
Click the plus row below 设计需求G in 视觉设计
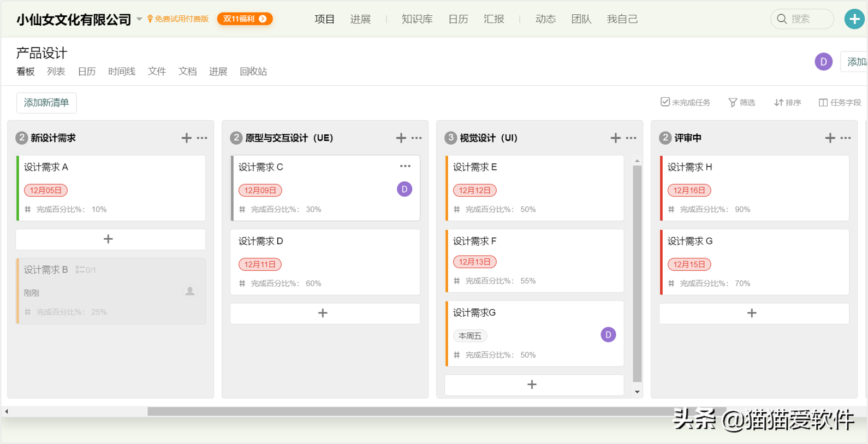(534, 385)
